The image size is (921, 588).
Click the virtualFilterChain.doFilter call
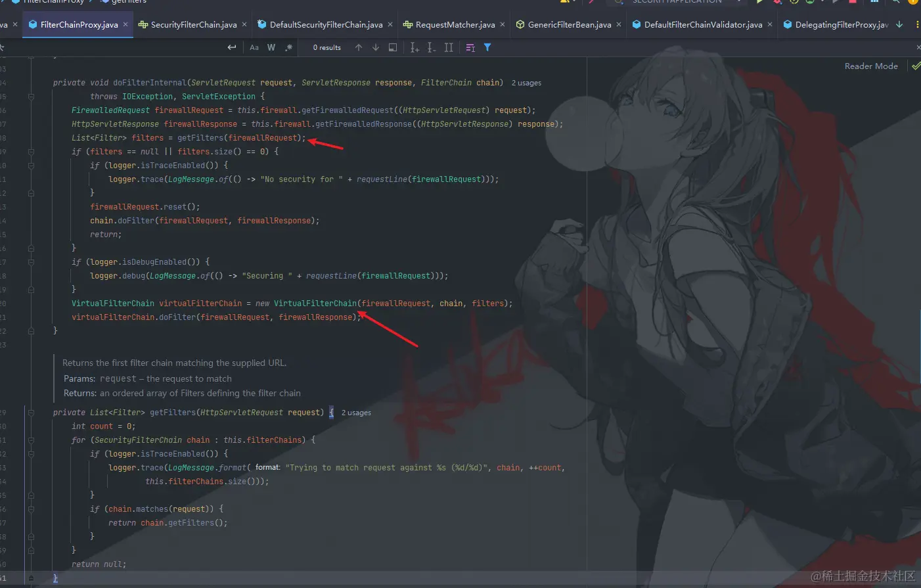click(216, 317)
